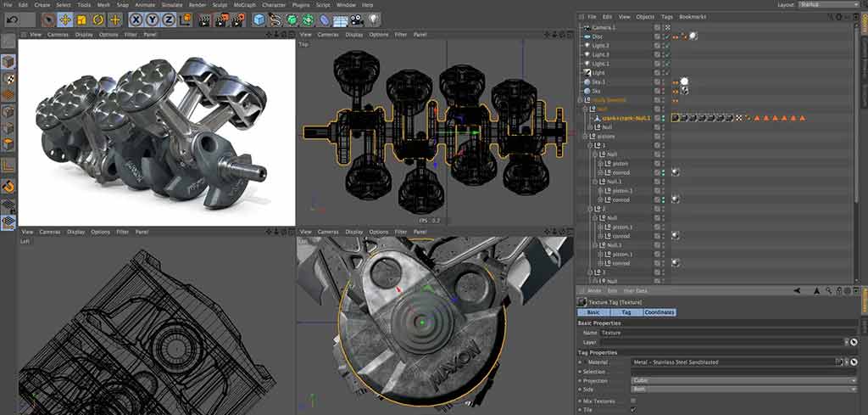
Task: Add a light bulb object icon
Action: (x=374, y=20)
